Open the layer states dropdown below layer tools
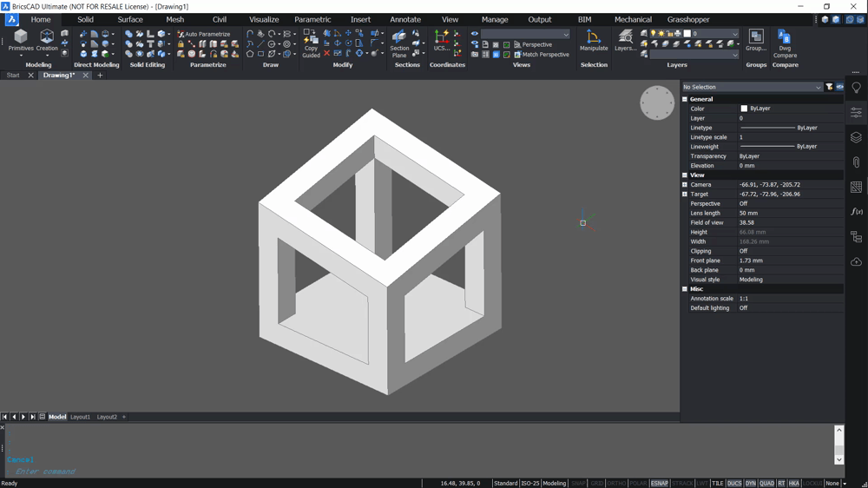Screen dimensions: 868x488 click(x=694, y=55)
